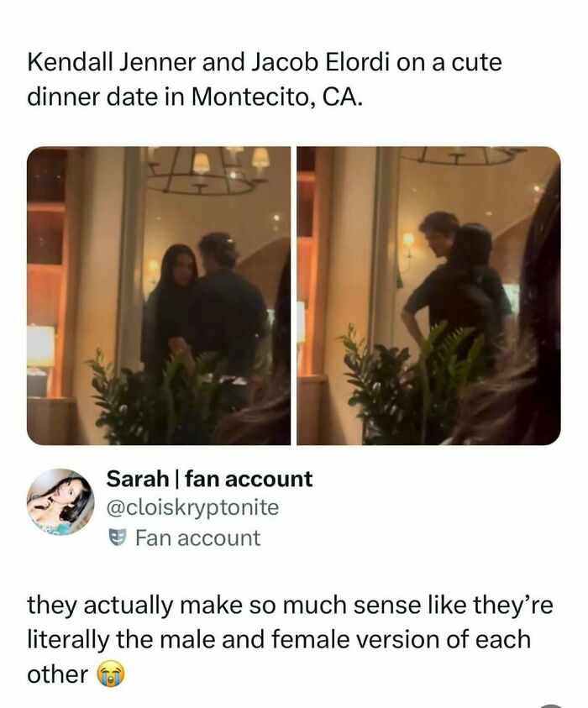Viewport: 588px width, 708px height.
Task: Click the crying emoji after 'other'
Action: 111,675
